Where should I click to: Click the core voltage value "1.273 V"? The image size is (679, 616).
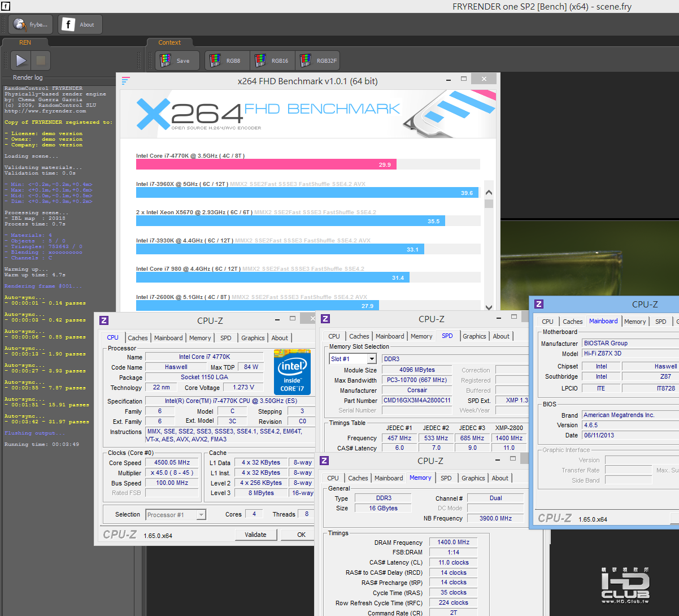[x=243, y=387]
